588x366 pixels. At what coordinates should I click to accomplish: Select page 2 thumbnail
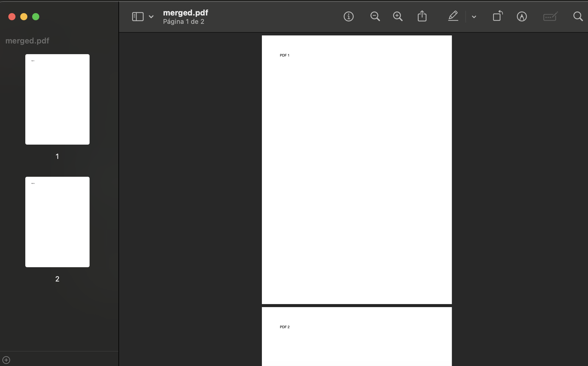click(57, 221)
